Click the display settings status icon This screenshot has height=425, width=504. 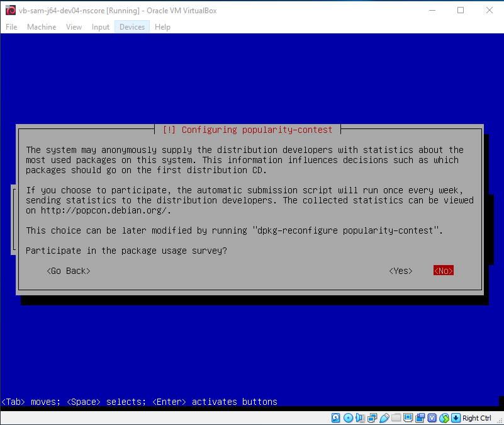(408, 417)
